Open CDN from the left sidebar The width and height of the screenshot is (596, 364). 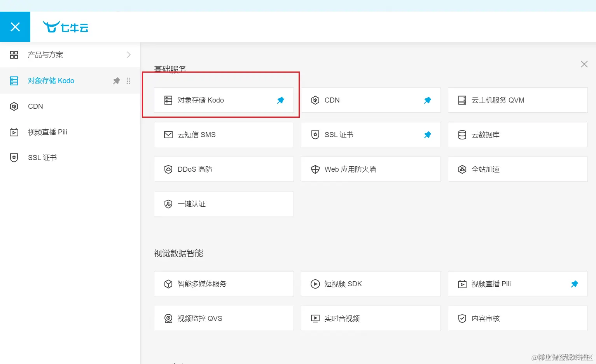pos(70,106)
